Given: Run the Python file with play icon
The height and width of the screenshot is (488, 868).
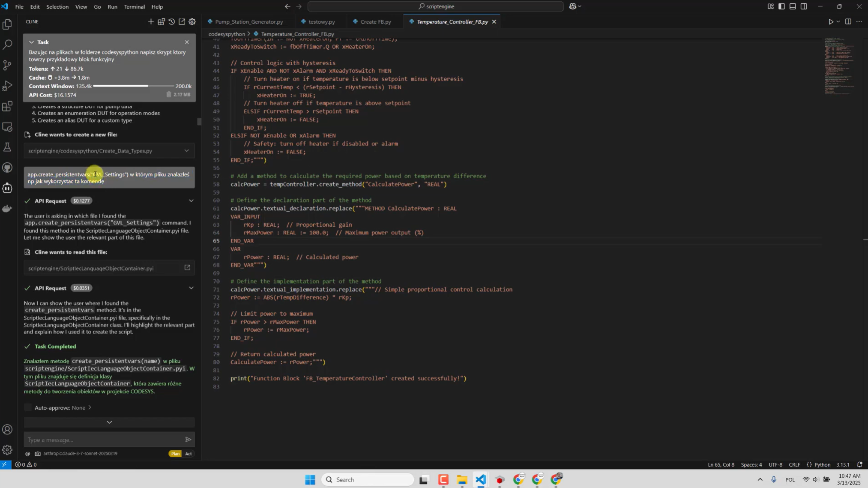Looking at the screenshot, I should [831, 21].
